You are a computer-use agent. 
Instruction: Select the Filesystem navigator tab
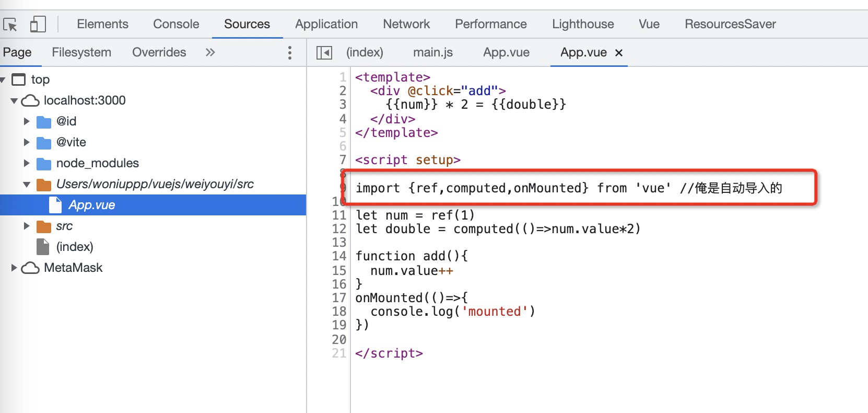(x=81, y=52)
